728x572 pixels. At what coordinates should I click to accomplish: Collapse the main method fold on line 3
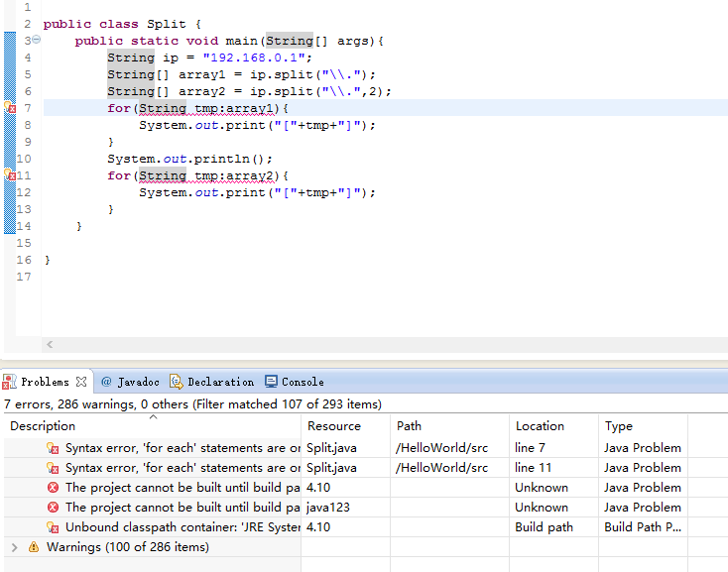(x=37, y=40)
